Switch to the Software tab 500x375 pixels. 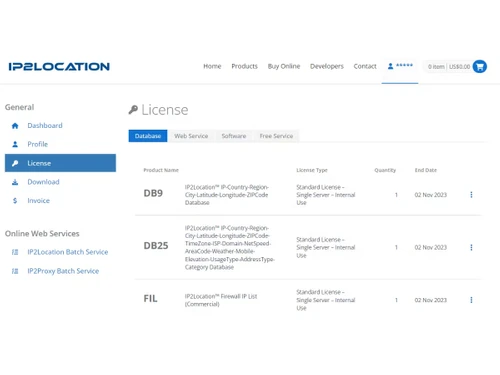click(234, 136)
